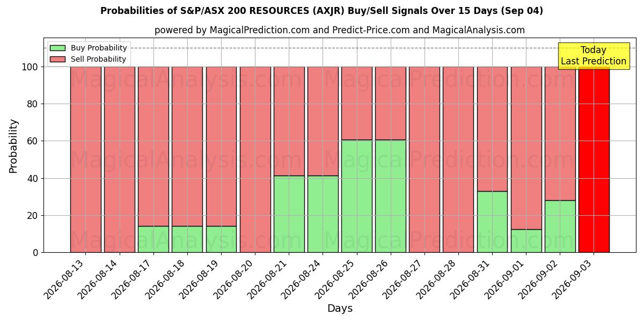
Task: Select the 'Sell Probability' legend label
Action: [x=98, y=60]
